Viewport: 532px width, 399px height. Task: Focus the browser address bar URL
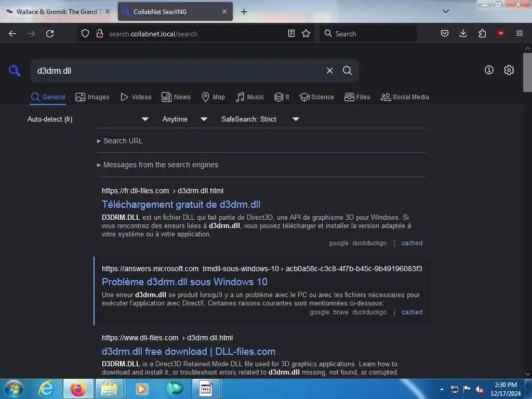195,34
